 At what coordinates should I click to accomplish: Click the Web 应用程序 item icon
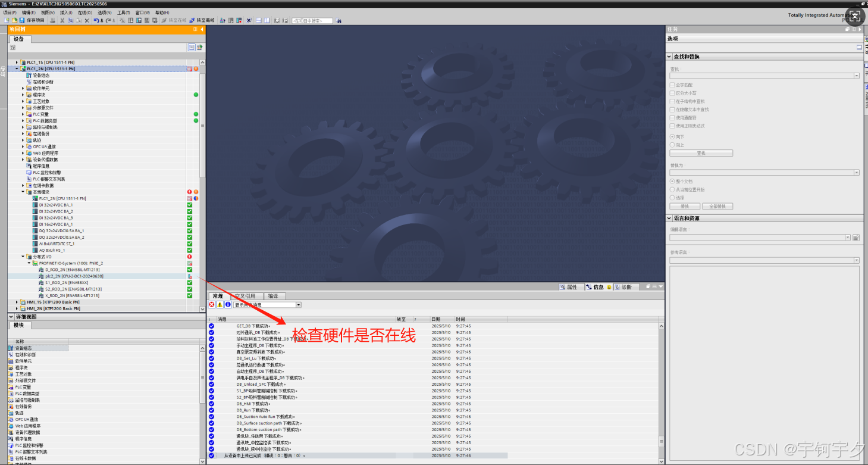pyautogui.click(x=29, y=153)
